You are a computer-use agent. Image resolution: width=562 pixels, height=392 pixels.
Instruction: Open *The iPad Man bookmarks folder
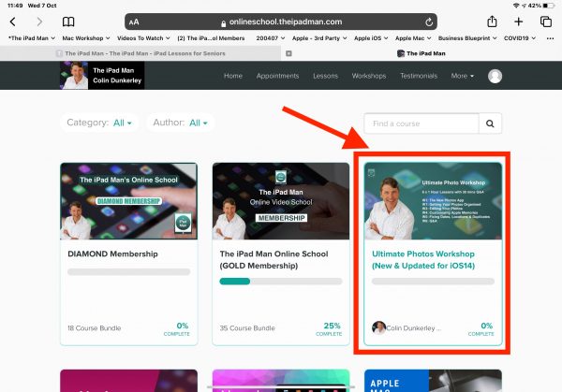pyautogui.click(x=32, y=38)
